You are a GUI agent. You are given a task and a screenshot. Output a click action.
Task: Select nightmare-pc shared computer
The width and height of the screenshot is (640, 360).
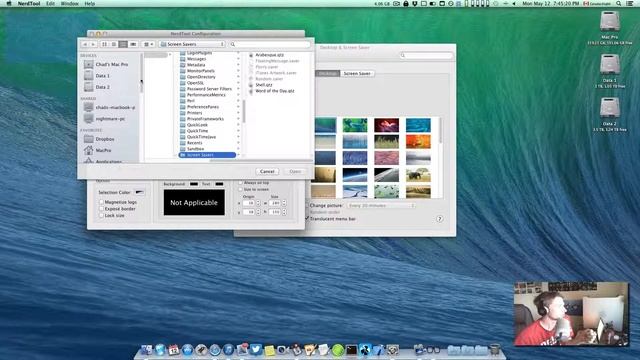(104, 119)
